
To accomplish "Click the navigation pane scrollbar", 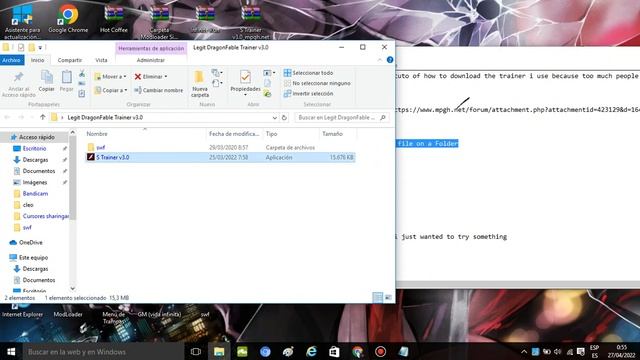I will [73, 178].
